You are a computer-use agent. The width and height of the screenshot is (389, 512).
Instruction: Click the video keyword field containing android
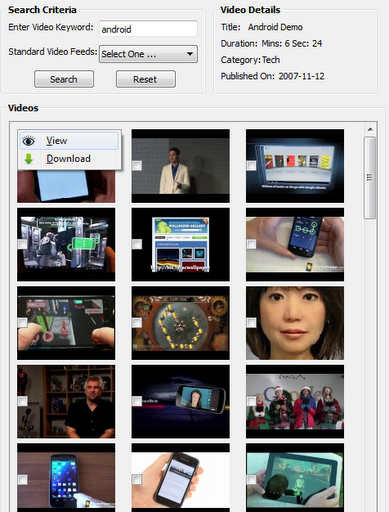tap(148, 29)
